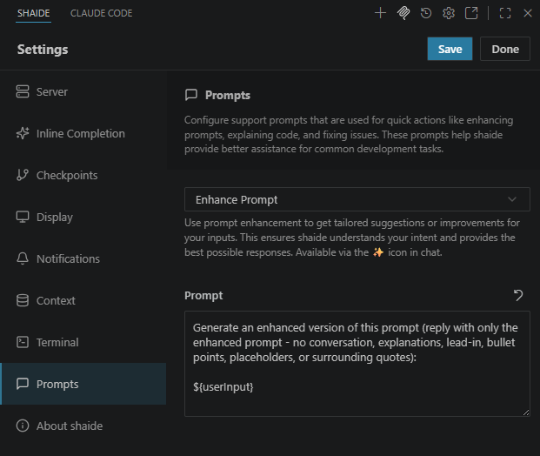Click the Done button
Viewport: 540px width, 456px height.
[x=505, y=49]
